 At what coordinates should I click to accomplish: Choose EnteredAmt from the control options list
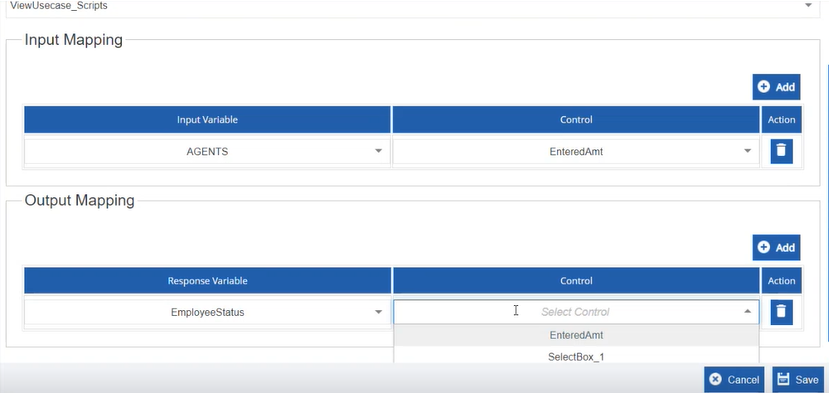[x=576, y=335]
